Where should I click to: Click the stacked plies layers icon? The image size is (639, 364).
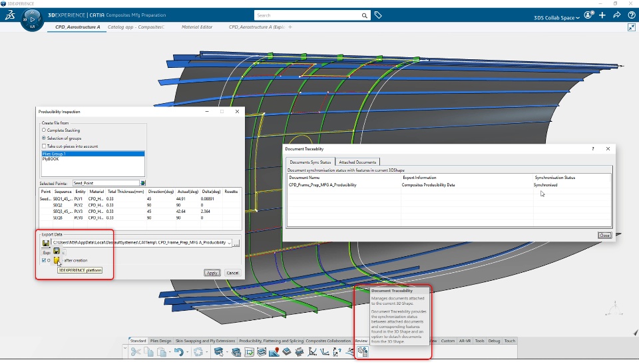tap(262, 352)
